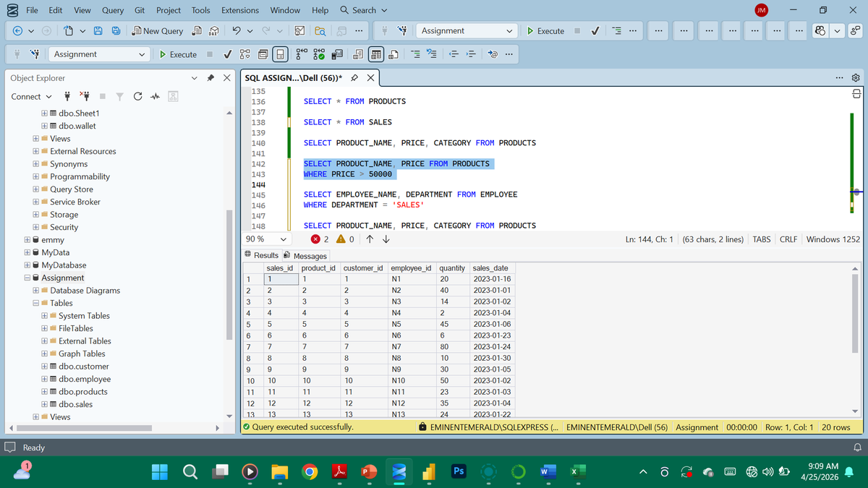Toggle Include Client Statistics

pyautogui.click(x=337, y=54)
